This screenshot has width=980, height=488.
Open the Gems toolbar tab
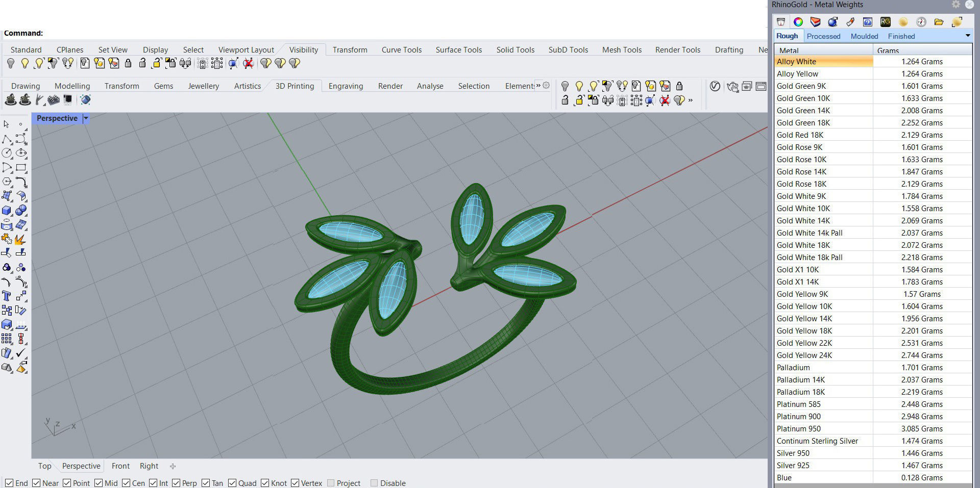point(163,86)
